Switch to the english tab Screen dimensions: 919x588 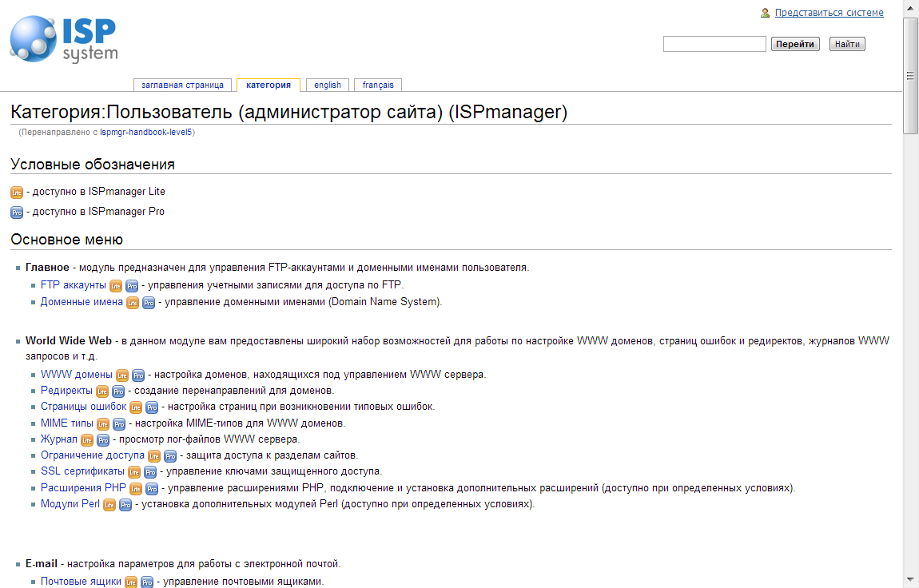327,85
